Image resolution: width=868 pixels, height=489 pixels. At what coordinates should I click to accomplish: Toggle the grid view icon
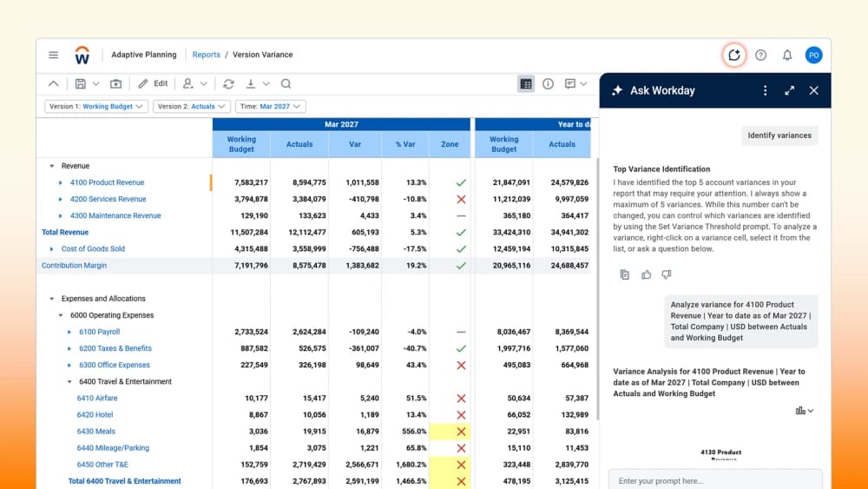(x=526, y=83)
